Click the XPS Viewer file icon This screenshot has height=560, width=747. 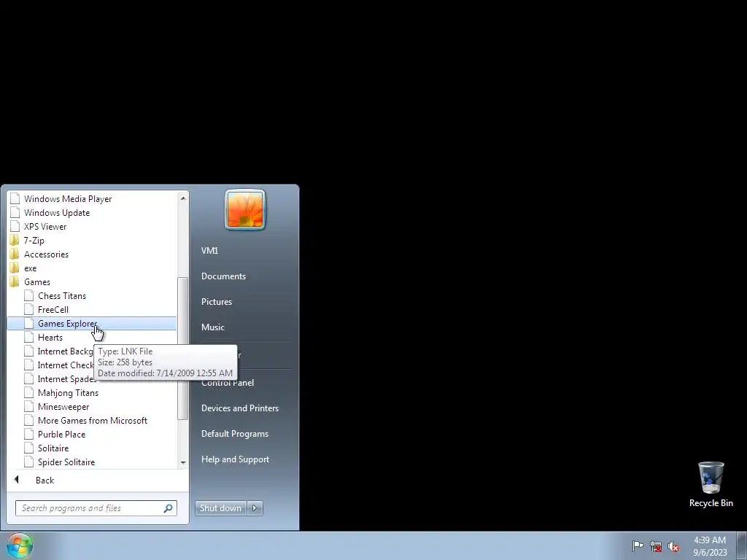pos(15,227)
